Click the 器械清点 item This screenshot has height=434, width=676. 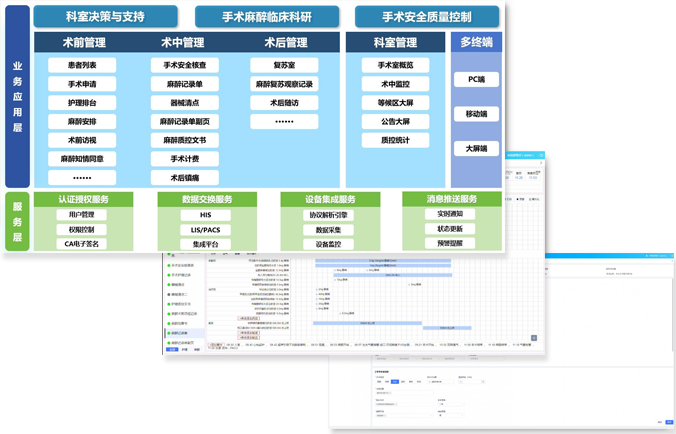tap(182, 103)
